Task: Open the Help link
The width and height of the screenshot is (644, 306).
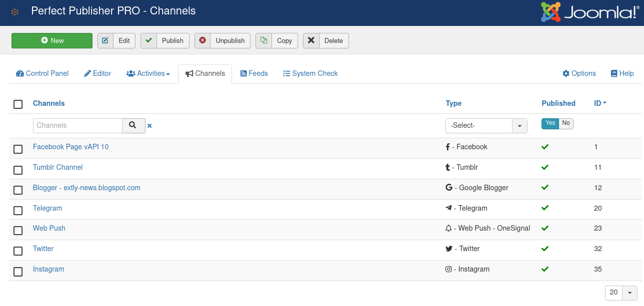Action: coord(622,73)
